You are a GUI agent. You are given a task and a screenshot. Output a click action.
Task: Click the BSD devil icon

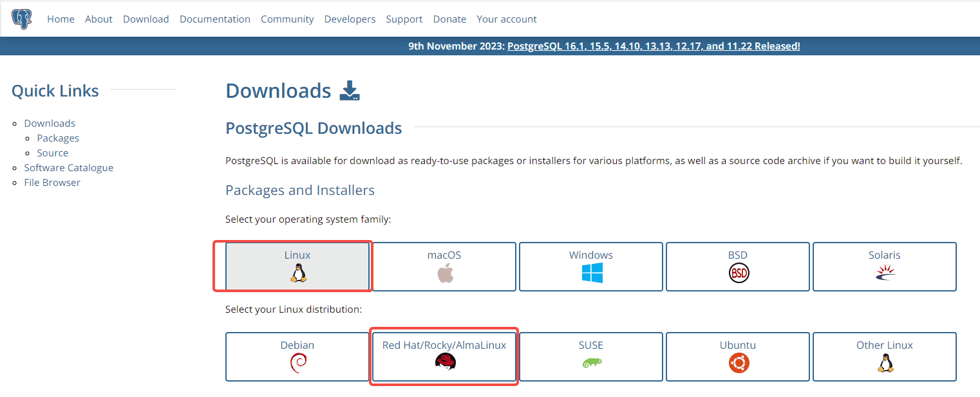[x=737, y=273]
